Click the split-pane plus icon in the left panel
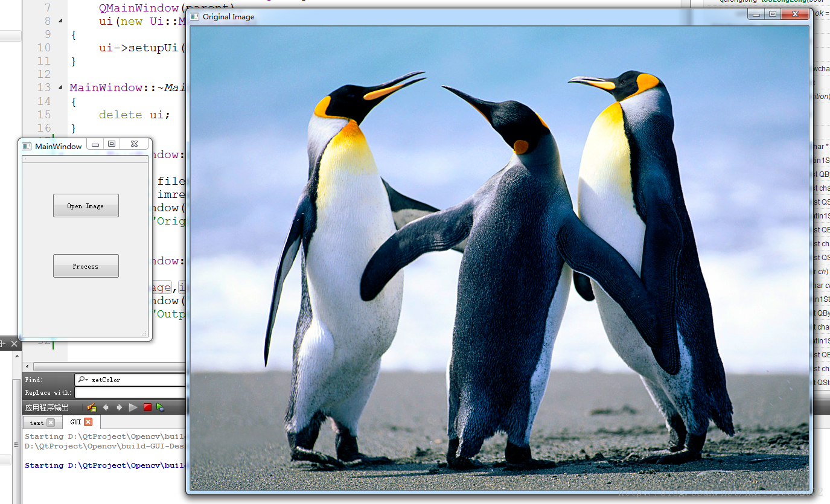This screenshot has width=830, height=504. tap(2, 344)
